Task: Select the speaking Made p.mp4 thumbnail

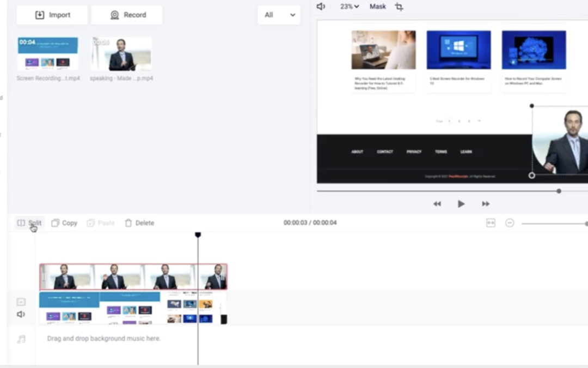Action: [121, 53]
